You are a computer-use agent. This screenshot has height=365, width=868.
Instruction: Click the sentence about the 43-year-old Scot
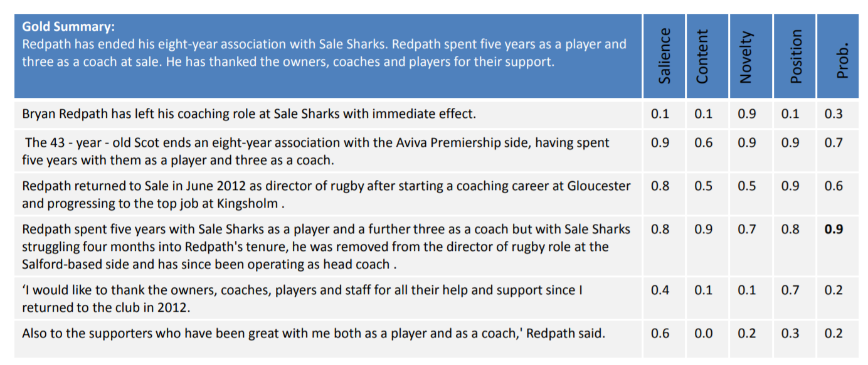(x=315, y=151)
